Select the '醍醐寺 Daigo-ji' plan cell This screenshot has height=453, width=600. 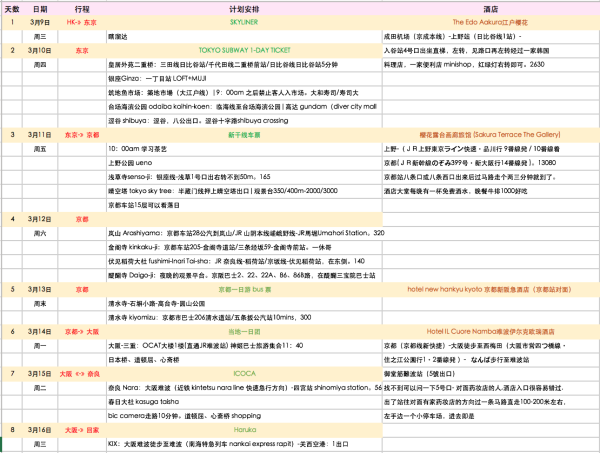[x=244, y=275]
